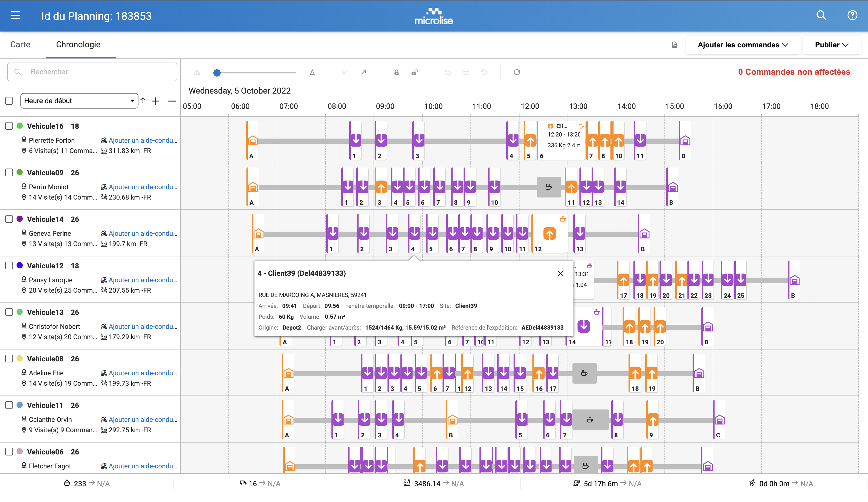Click Vehicule16 start depot A marker

(252, 141)
